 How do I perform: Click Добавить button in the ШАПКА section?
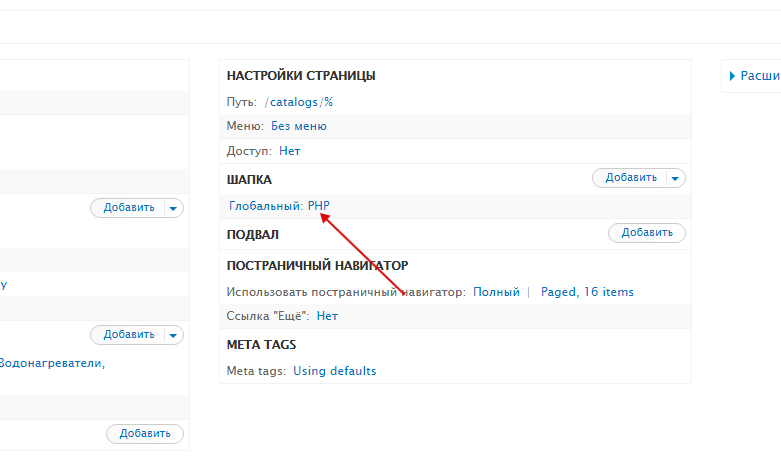[630, 178]
